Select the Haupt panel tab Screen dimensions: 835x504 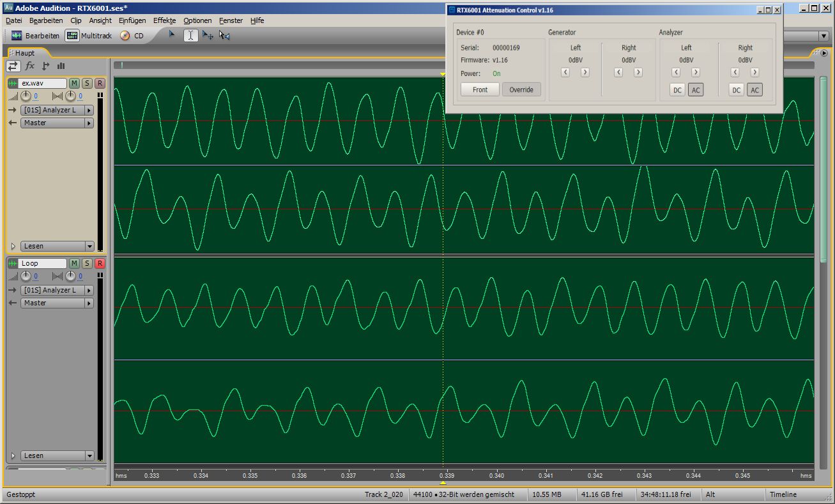[x=24, y=53]
